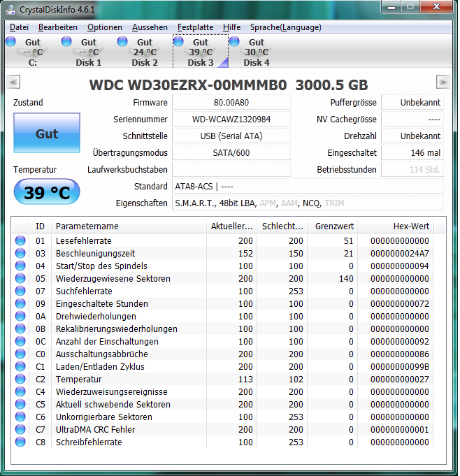Minimize the CrystalDiskInfo window
The image size is (460, 476).
391,7
